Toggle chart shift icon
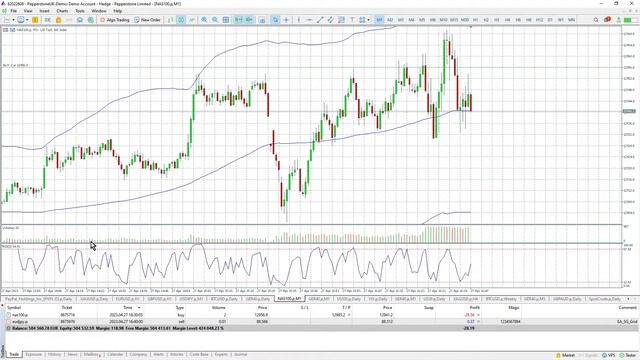 (x=249, y=20)
